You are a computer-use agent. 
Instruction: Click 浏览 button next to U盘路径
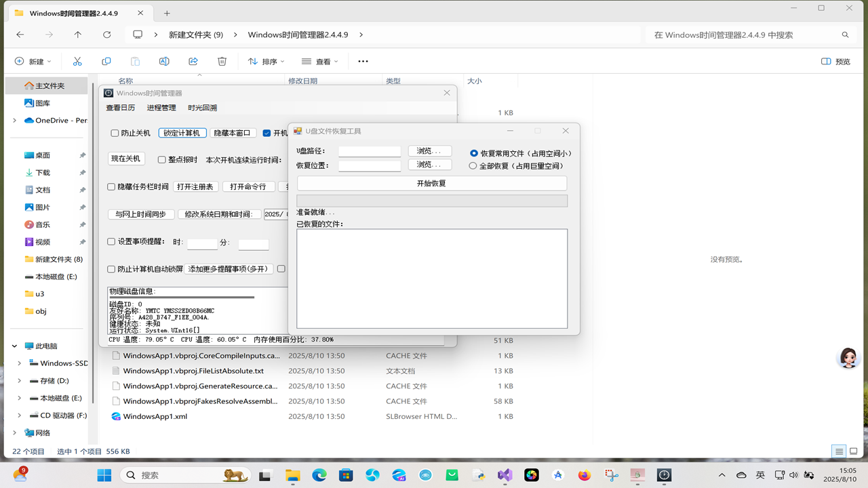point(429,150)
